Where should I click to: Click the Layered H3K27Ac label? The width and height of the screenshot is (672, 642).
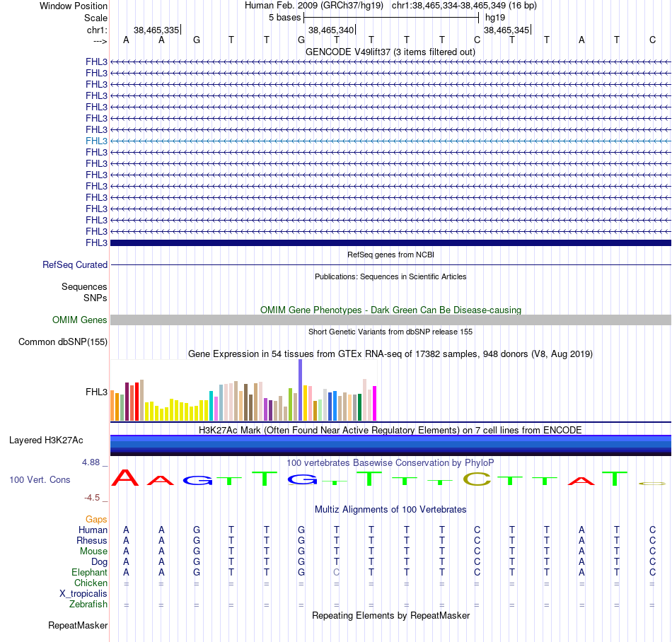(x=46, y=440)
